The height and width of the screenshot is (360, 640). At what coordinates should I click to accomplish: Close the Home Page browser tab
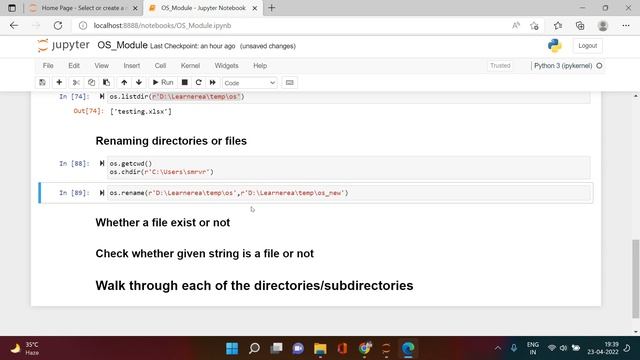[135, 8]
